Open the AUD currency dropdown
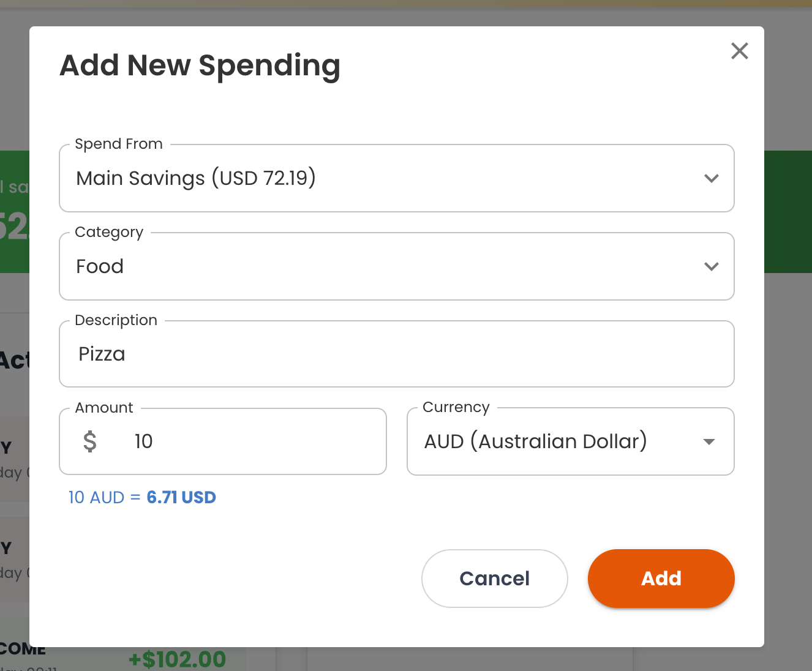 click(x=570, y=441)
